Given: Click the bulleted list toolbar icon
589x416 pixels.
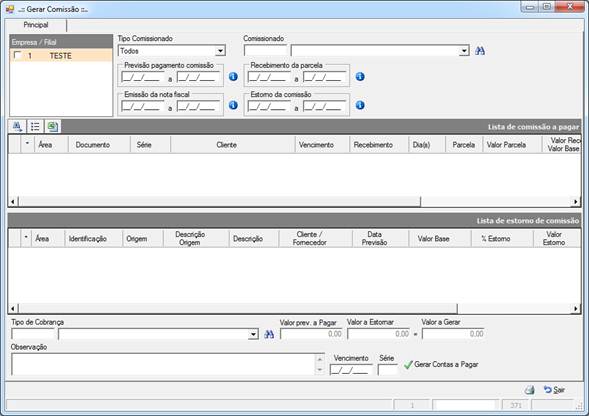Looking at the screenshot, I should pos(35,127).
